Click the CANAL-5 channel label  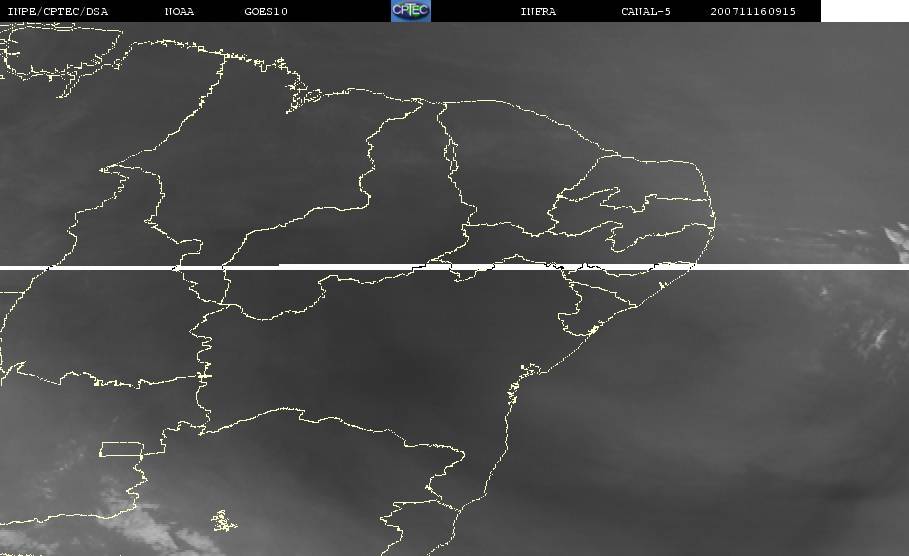(x=646, y=11)
